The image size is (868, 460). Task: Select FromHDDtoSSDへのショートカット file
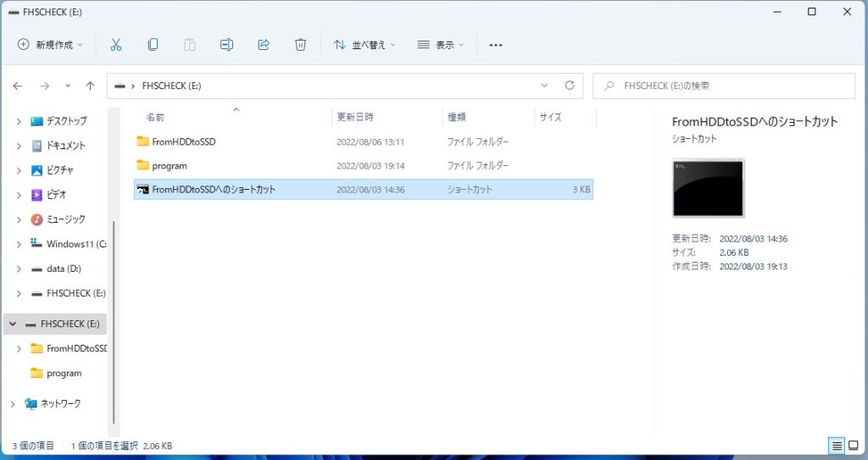pos(364,189)
